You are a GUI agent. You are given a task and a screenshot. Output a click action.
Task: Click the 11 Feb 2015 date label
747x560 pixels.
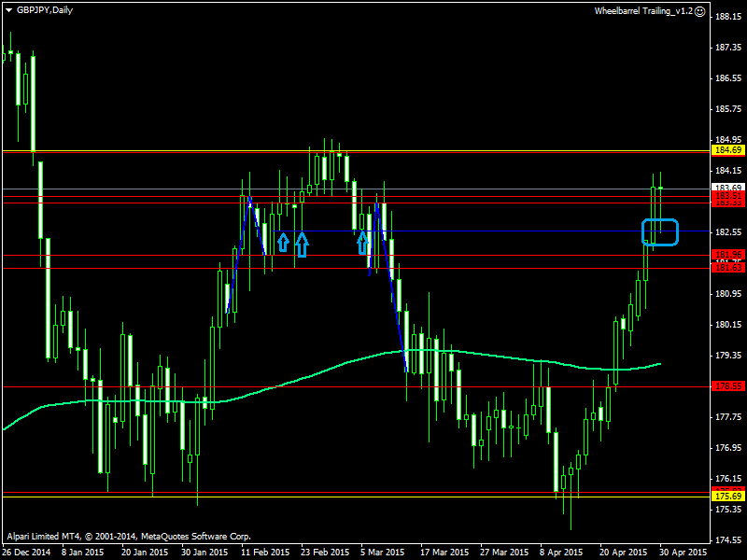pyautogui.click(x=265, y=553)
